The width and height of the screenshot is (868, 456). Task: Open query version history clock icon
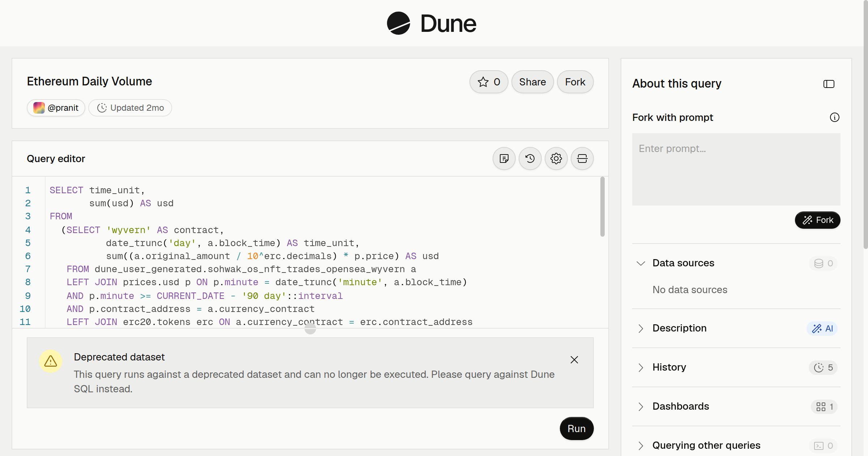coord(530,159)
